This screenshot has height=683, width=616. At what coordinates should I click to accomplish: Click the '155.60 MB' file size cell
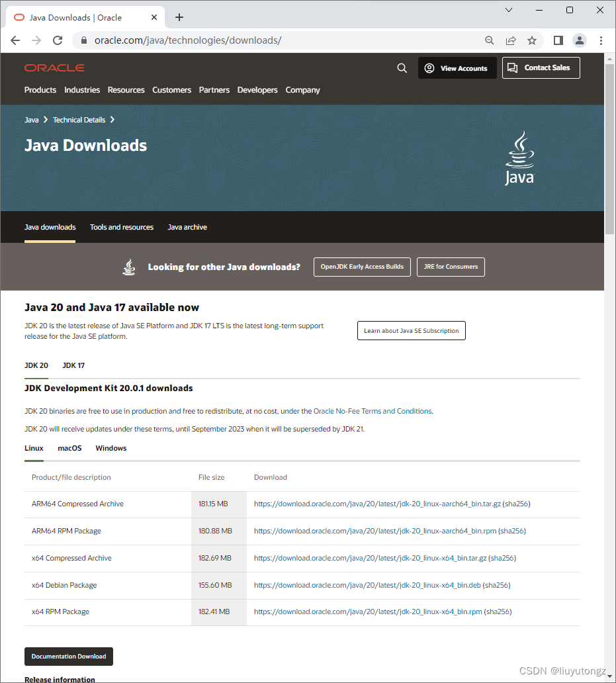pyautogui.click(x=218, y=585)
